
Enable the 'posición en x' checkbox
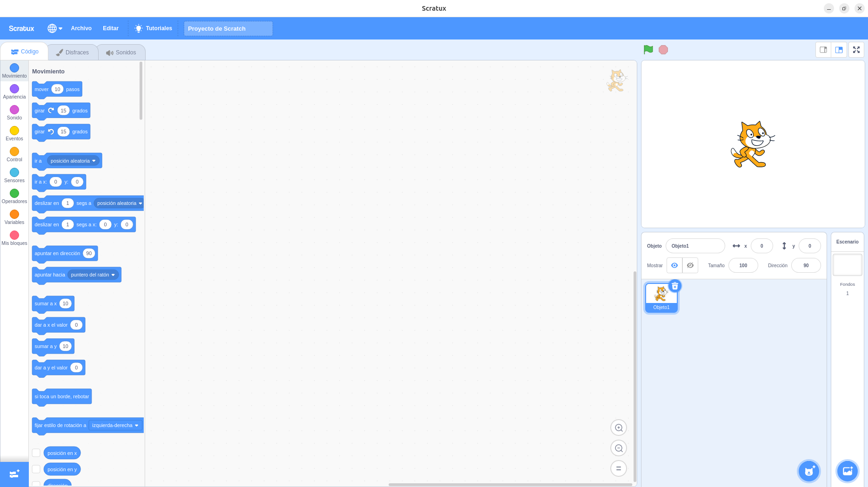click(x=36, y=453)
